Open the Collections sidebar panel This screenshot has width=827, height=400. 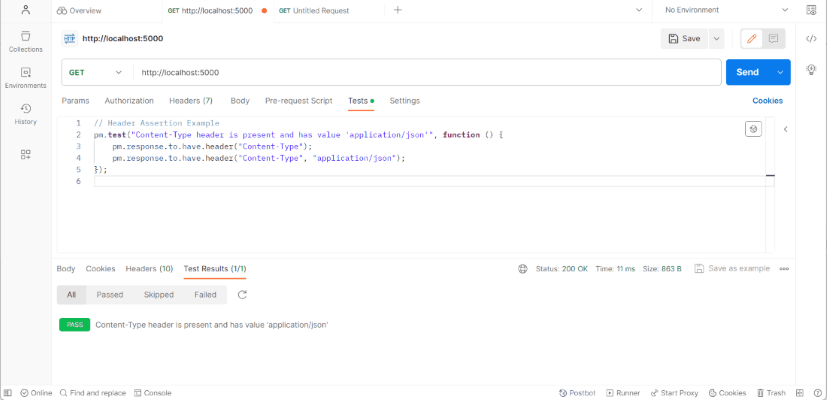[x=25, y=42]
